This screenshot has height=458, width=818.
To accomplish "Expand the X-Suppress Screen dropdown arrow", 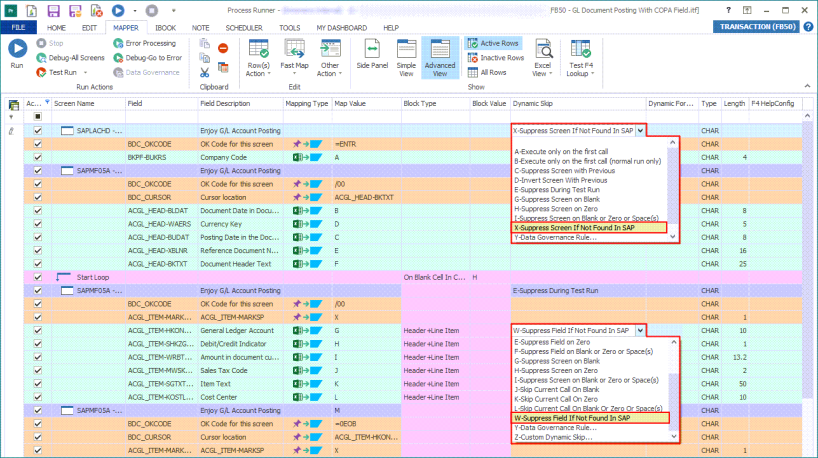I will [x=640, y=131].
